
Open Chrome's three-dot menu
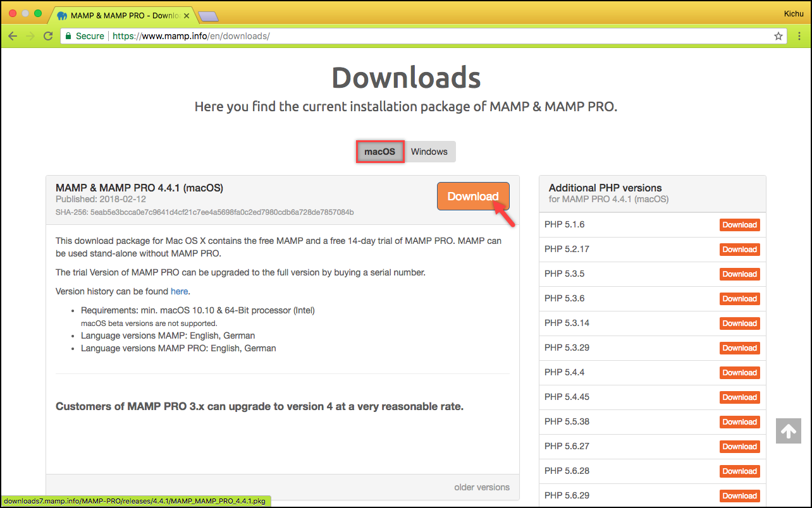(x=799, y=36)
